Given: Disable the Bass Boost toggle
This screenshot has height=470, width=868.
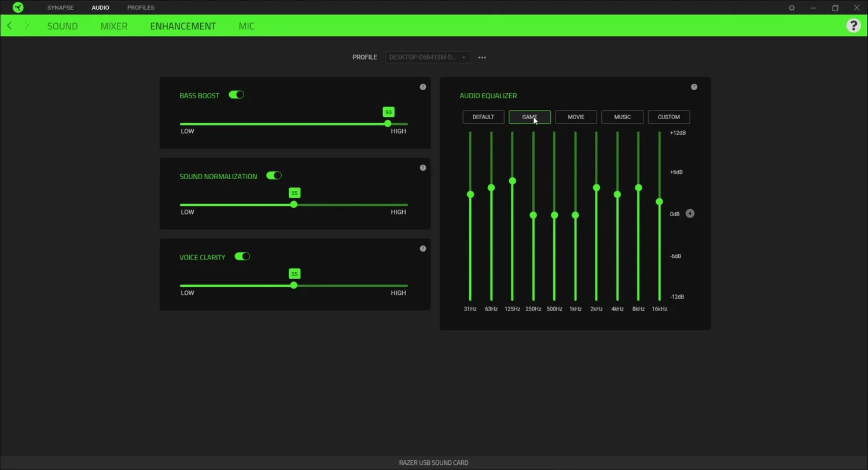Looking at the screenshot, I should (x=236, y=95).
